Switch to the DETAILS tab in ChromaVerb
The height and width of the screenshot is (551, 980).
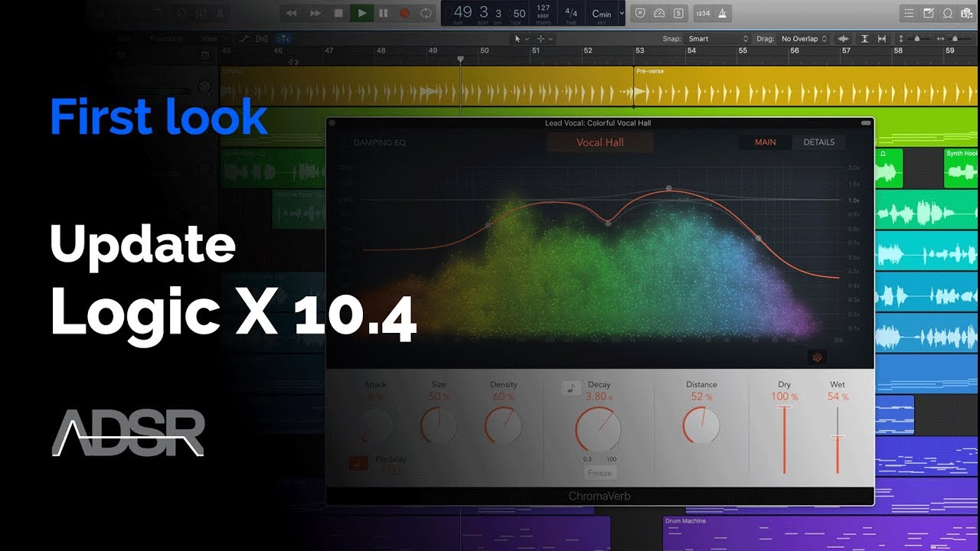(818, 142)
